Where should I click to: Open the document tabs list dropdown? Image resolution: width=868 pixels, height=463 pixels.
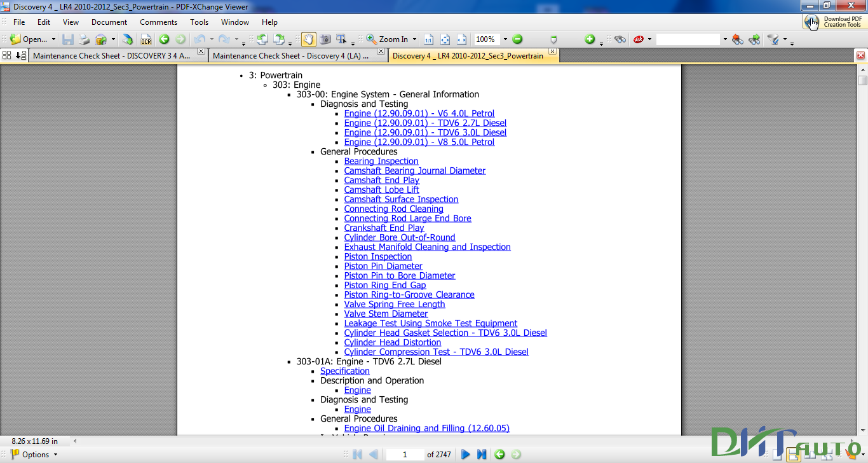pyautogui.click(x=20, y=55)
